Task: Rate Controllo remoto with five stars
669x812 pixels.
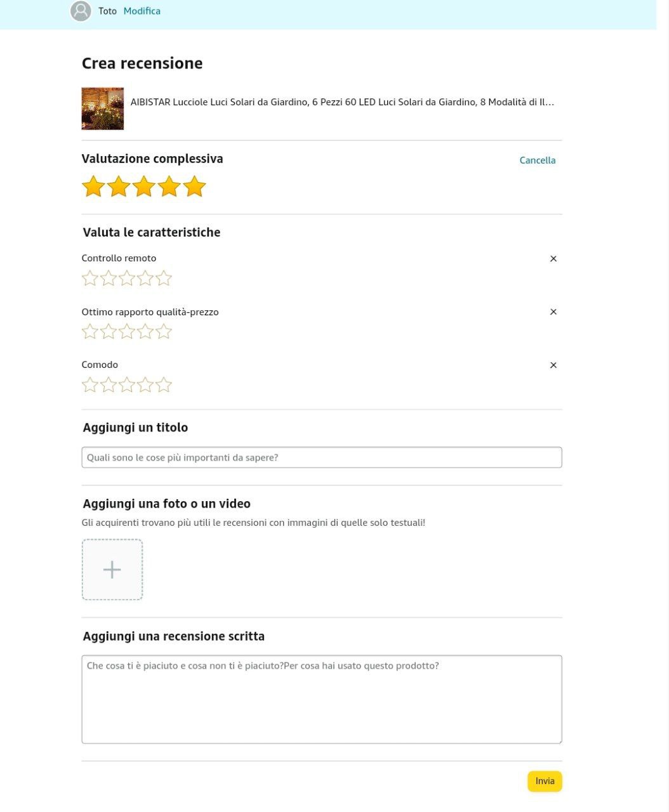Action: (164, 278)
